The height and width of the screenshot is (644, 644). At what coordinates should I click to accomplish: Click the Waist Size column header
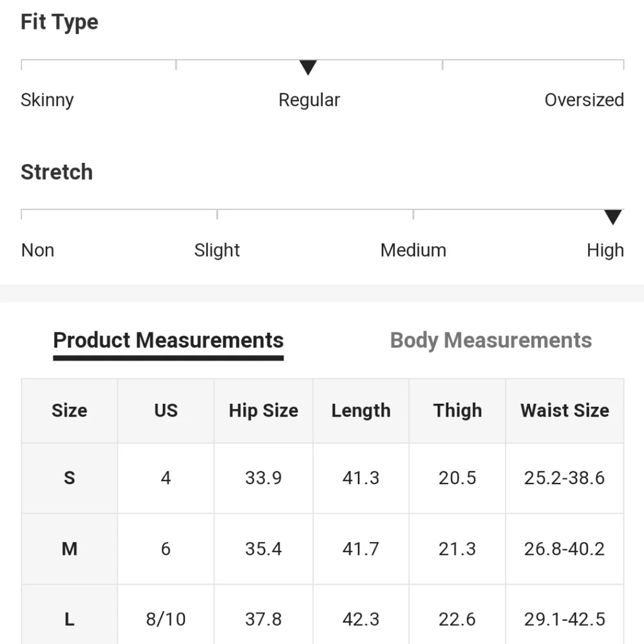pos(565,411)
